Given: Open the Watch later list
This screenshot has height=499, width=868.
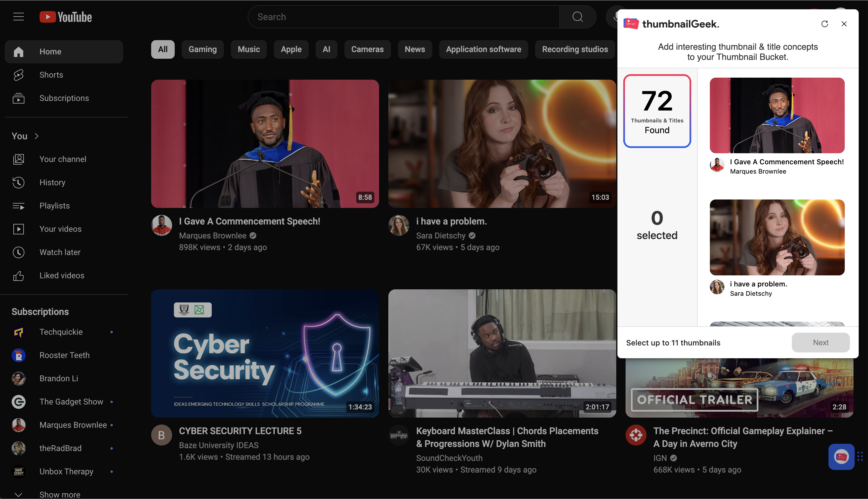Looking at the screenshot, I should (64, 252).
